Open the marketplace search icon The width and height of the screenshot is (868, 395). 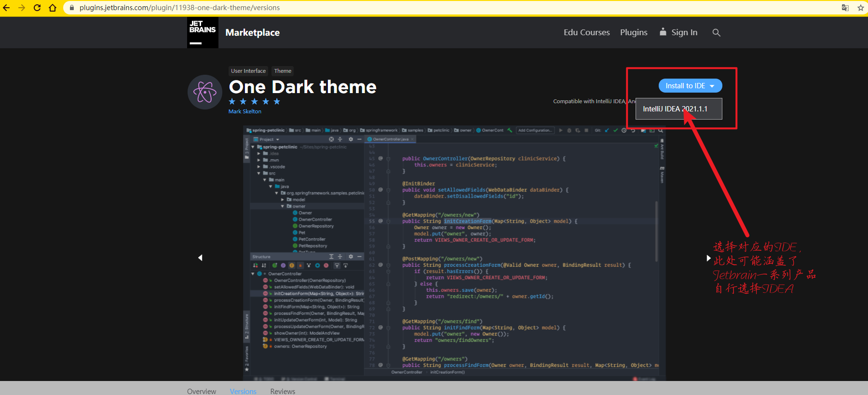[x=716, y=32]
